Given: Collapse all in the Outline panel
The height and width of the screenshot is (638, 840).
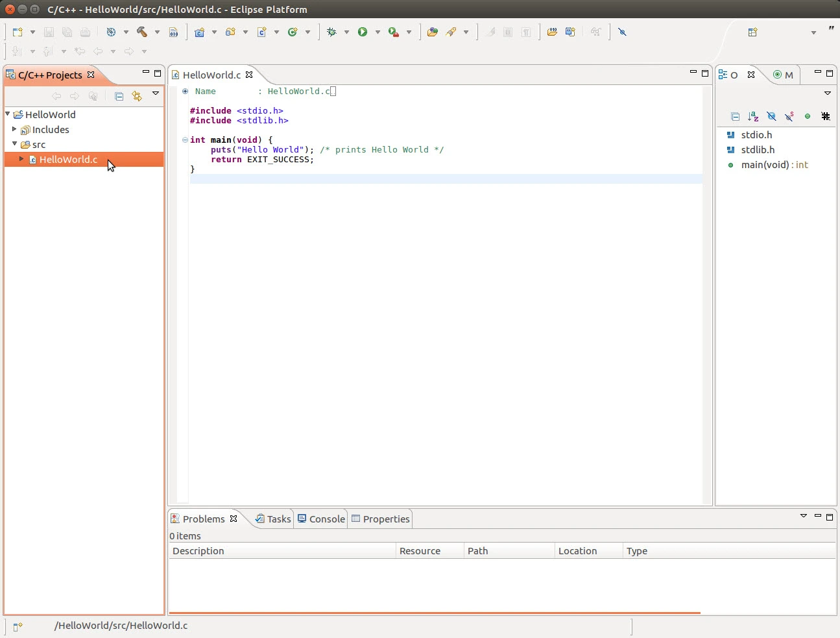Looking at the screenshot, I should [x=735, y=117].
